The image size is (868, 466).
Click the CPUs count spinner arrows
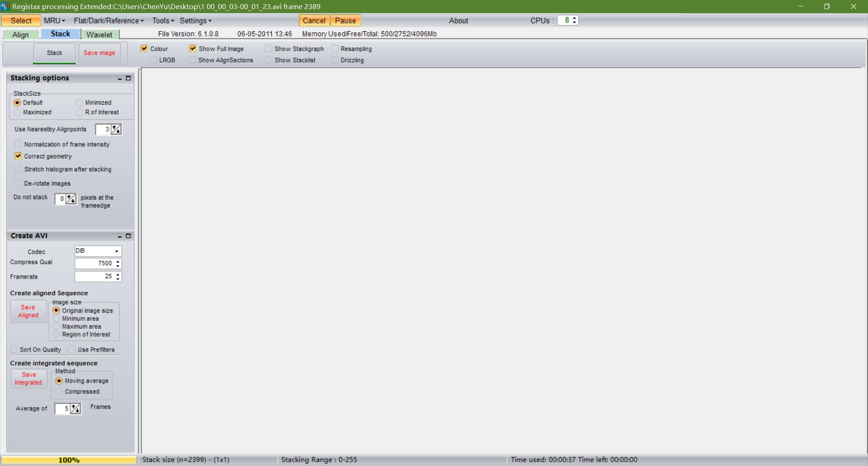click(575, 20)
